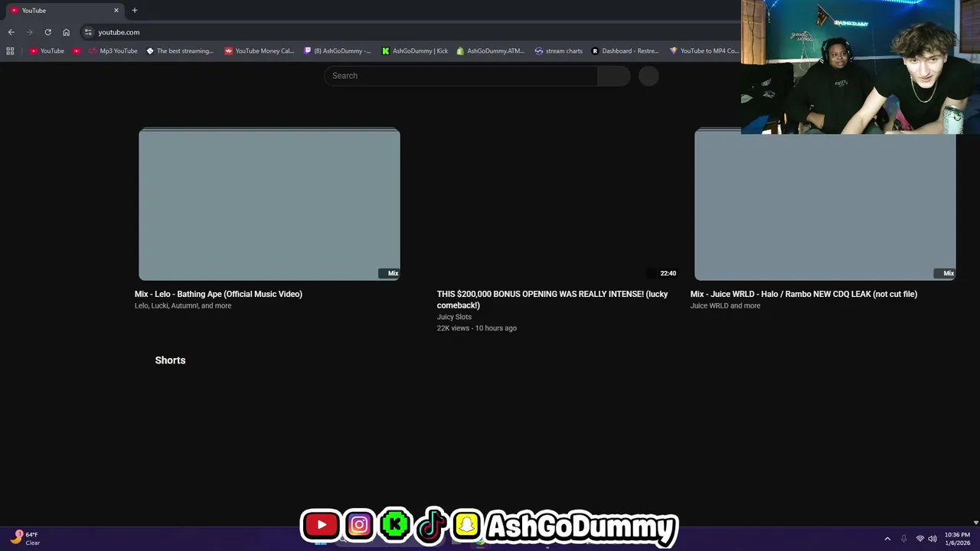Viewport: 980px width, 551px height.
Task: Click the search button beside Search field
Action: coord(614,76)
